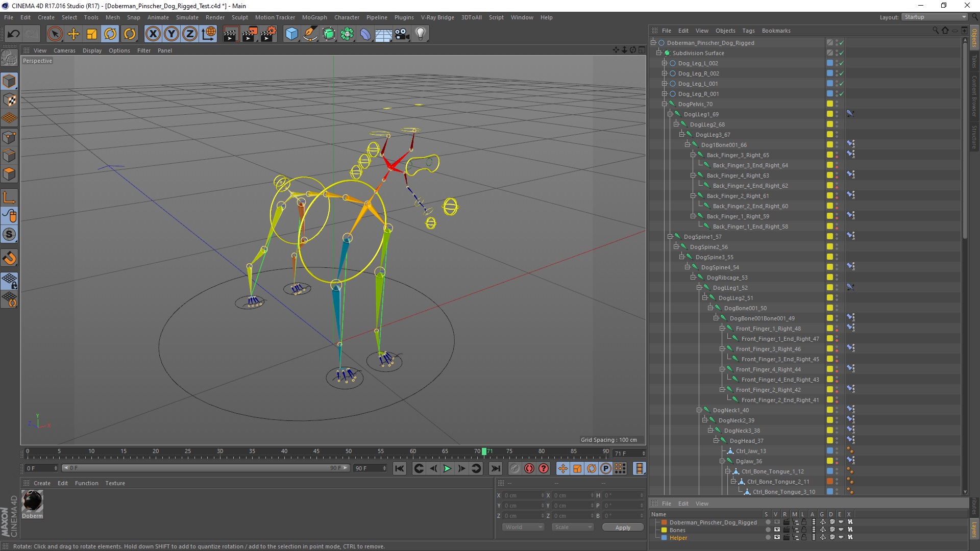The image size is (980, 551).
Task: Toggle Doberman_Pinscher_Dog_Rigged layer lock
Action: point(803,522)
